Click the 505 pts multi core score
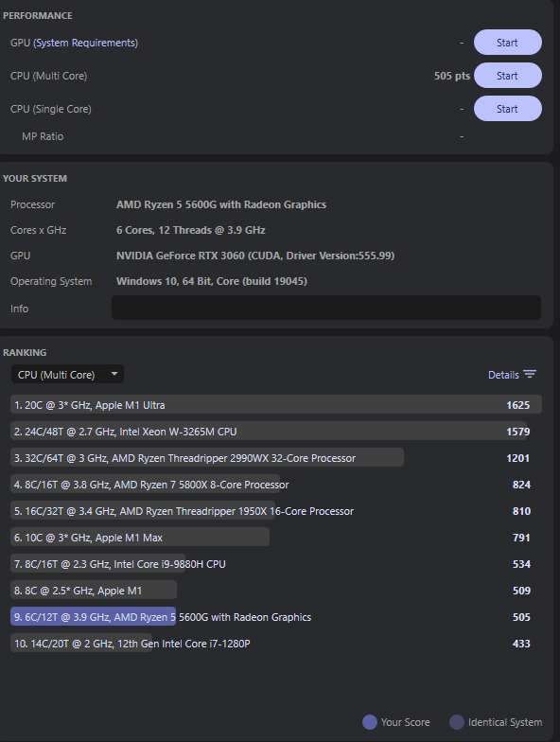The width and height of the screenshot is (560, 742). [452, 76]
